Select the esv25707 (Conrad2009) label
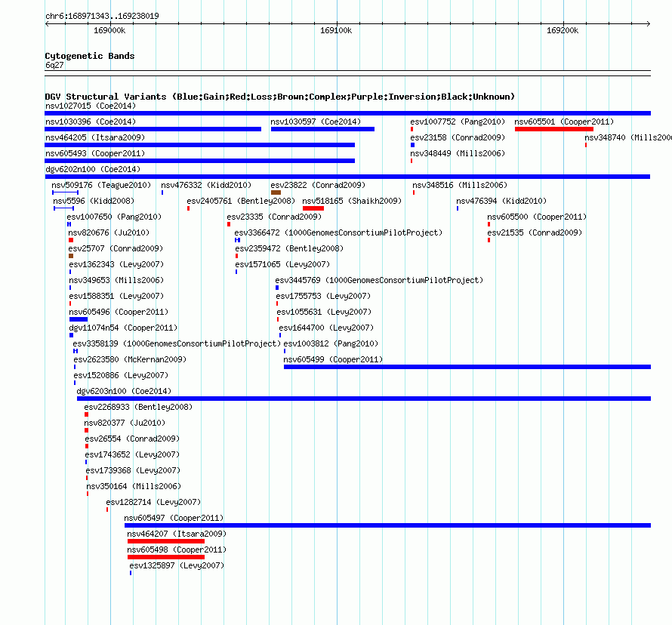 tap(116, 248)
